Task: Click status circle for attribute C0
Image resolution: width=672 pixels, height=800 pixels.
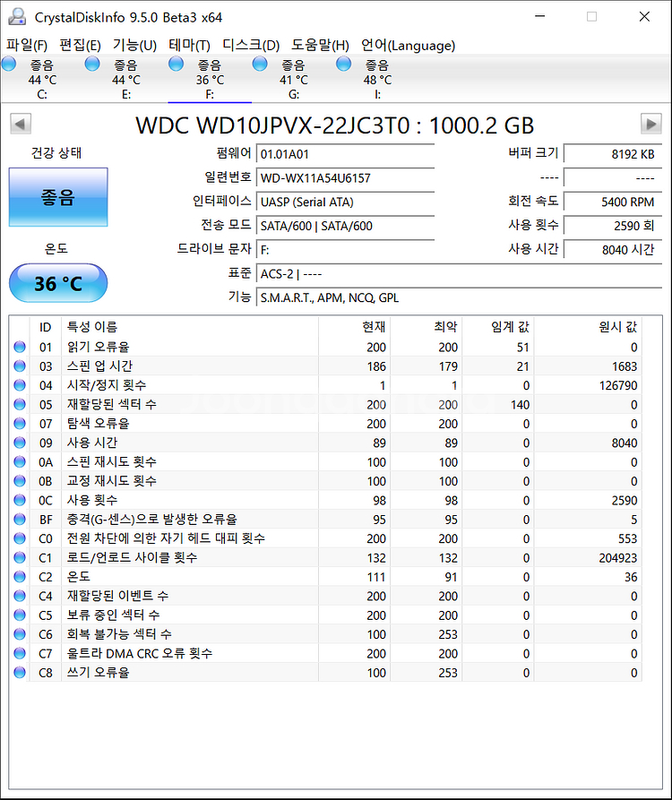Action: pos(20,538)
